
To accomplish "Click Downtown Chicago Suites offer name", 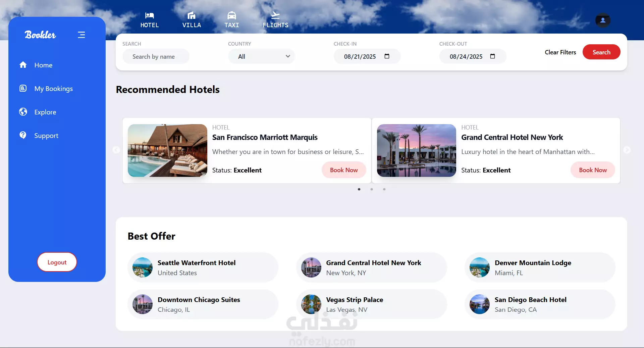I will pyautogui.click(x=199, y=300).
